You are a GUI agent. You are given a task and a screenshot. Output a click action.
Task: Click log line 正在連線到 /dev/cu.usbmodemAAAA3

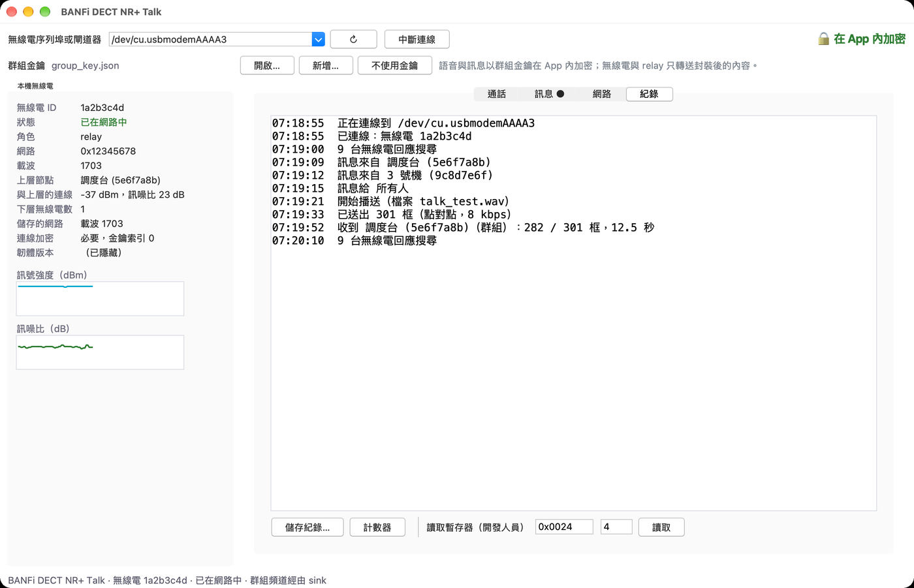pyautogui.click(x=403, y=123)
